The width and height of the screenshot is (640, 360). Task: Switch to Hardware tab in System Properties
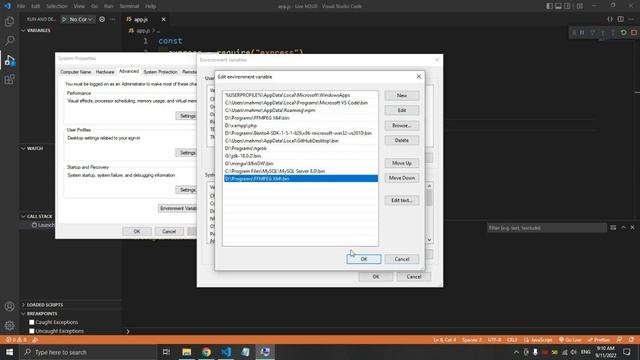tap(105, 72)
